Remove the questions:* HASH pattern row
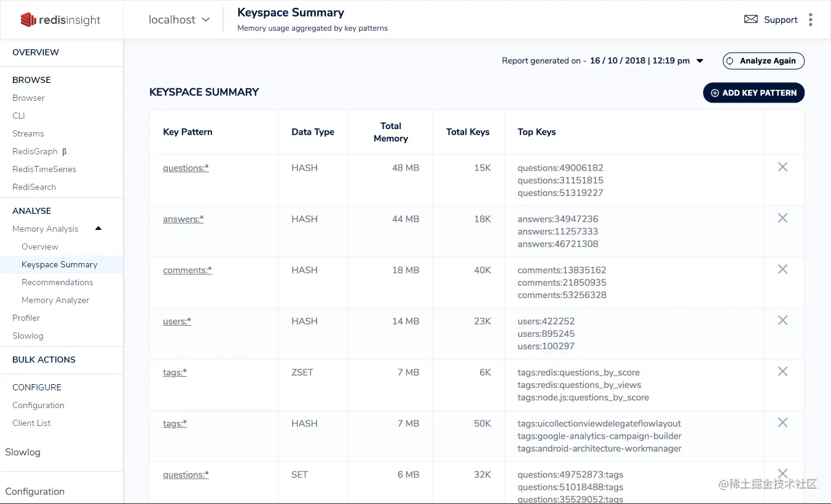 click(782, 167)
